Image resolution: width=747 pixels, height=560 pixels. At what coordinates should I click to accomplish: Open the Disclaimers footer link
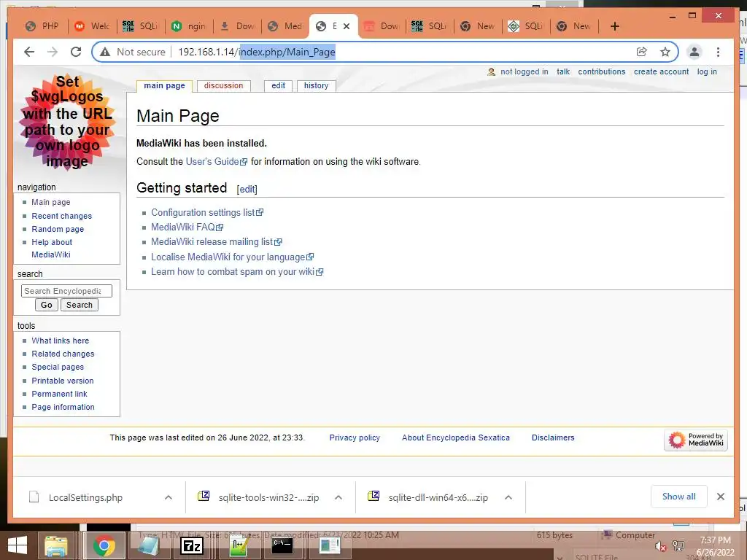(553, 437)
